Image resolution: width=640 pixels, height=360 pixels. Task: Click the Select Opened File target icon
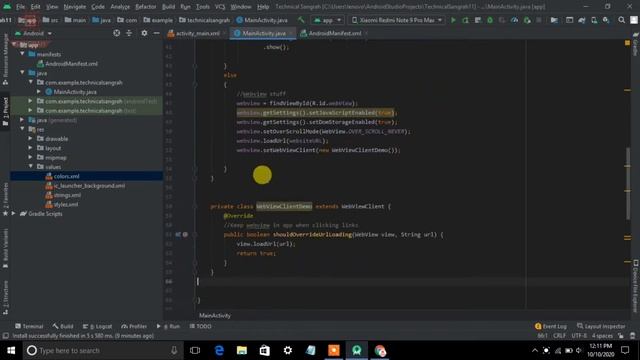(x=117, y=33)
